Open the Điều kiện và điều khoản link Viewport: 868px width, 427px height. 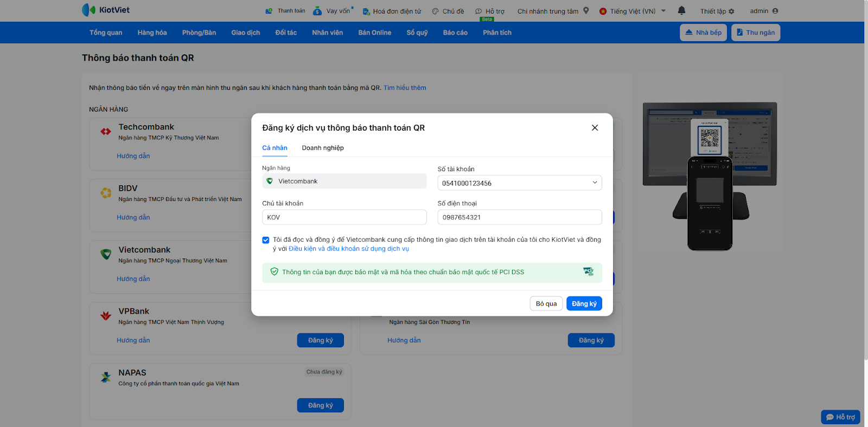[x=349, y=249]
